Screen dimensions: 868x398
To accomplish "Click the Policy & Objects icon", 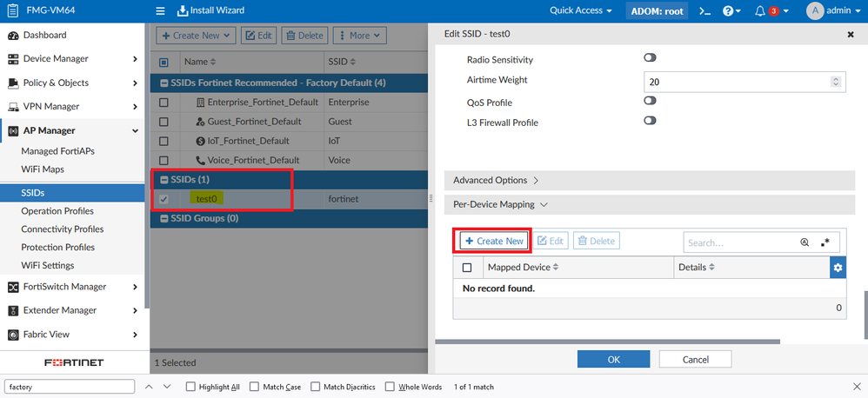I will coord(13,83).
